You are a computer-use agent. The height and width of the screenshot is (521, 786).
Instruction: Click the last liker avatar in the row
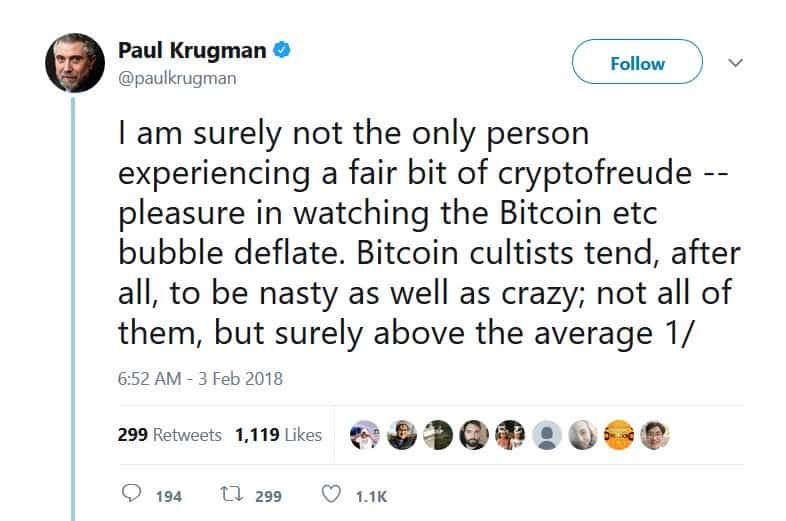click(x=654, y=434)
